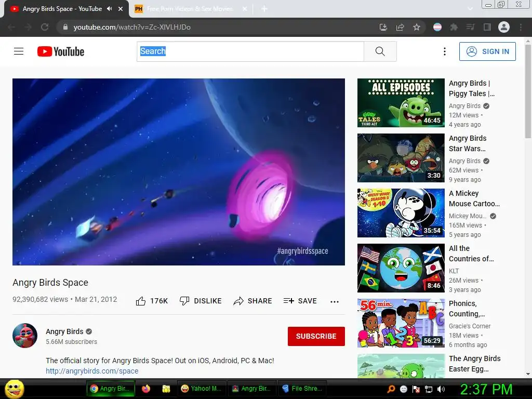Open the volume speaker tray icon
This screenshot has width=532, height=399.
pyautogui.click(x=441, y=389)
